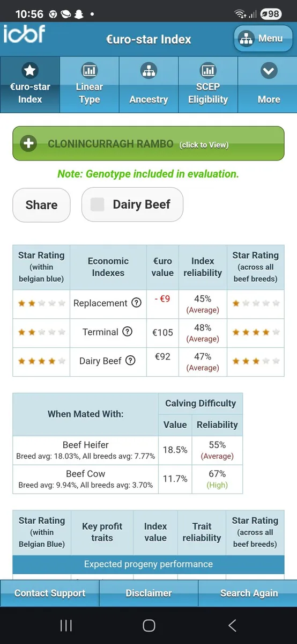The image size is (297, 644).
Task: Switch to the Ancestry tab
Action: (x=148, y=85)
